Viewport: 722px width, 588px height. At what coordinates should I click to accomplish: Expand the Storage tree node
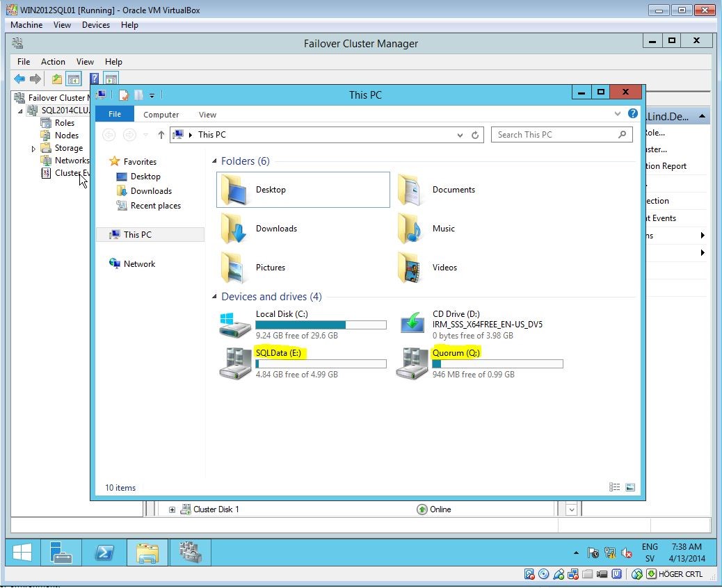click(33, 149)
